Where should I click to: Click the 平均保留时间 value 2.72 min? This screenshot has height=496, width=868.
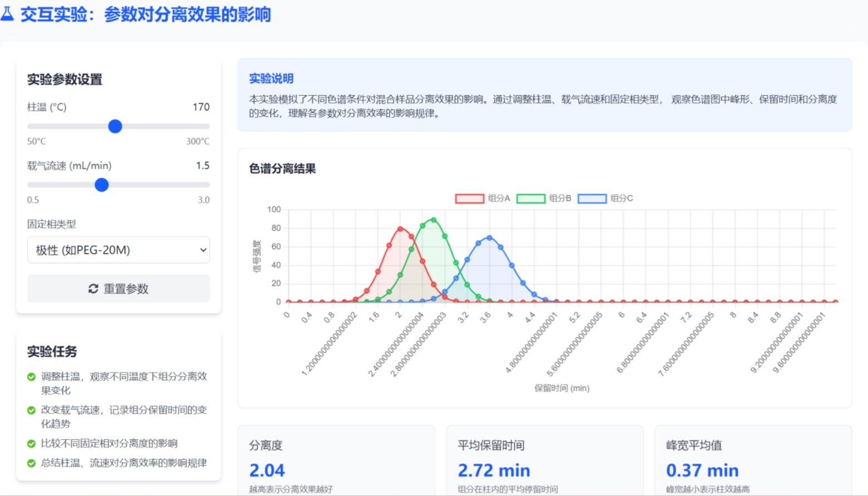click(x=493, y=470)
